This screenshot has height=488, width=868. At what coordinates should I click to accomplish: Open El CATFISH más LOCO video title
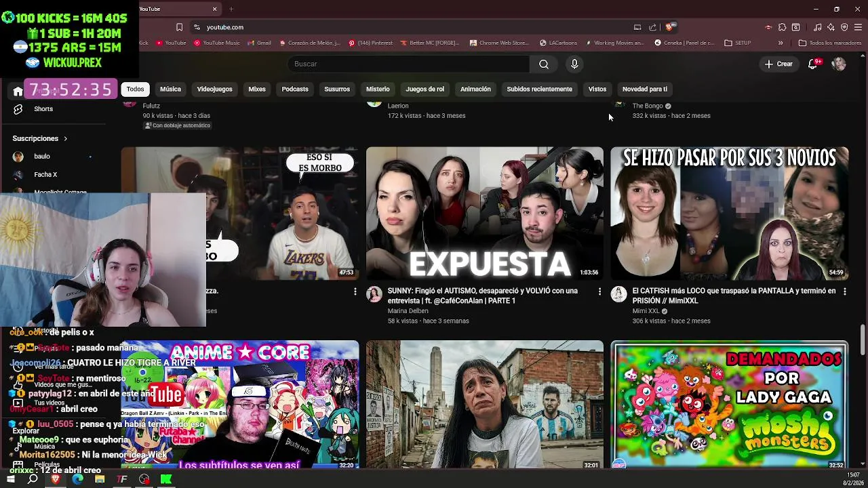click(734, 296)
